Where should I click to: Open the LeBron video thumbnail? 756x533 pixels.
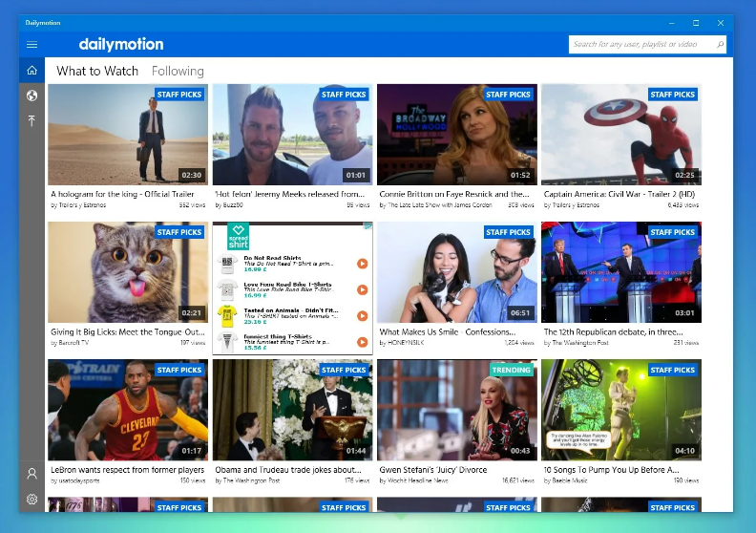(x=128, y=410)
